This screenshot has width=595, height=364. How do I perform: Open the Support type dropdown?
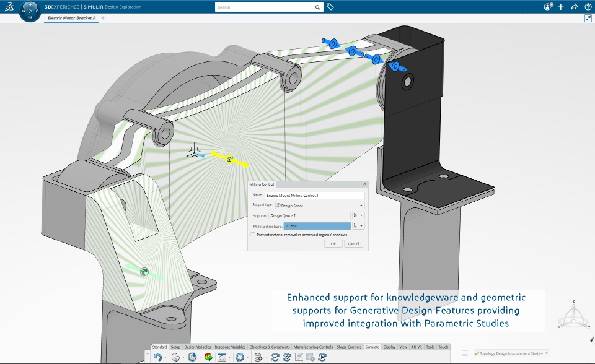pos(320,205)
